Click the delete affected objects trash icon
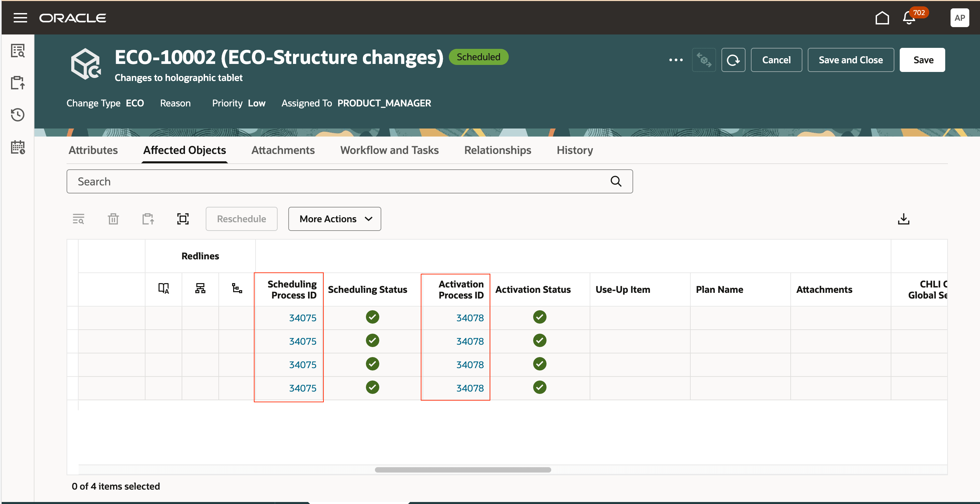Screen dimensions: 980x504 pos(113,219)
